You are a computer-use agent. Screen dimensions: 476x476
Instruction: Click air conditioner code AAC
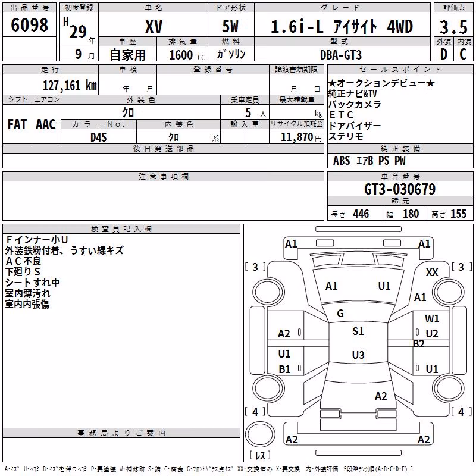(46, 124)
